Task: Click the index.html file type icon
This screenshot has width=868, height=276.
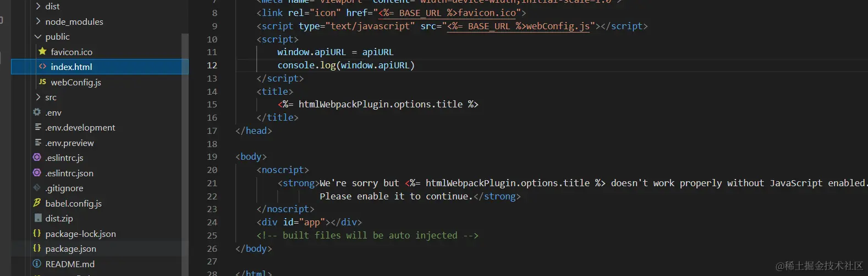Action: click(x=42, y=67)
